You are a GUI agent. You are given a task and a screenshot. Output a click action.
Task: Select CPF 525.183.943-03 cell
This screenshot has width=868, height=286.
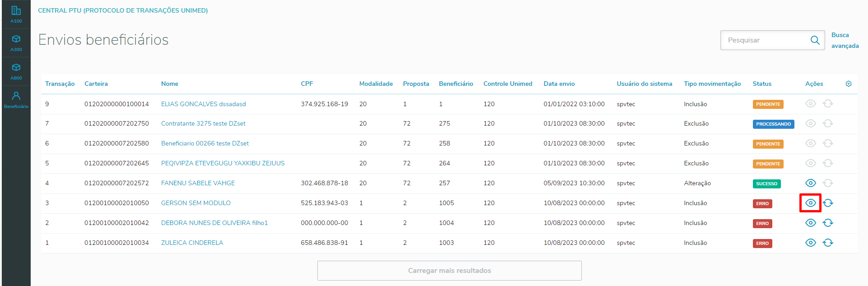[x=325, y=203]
